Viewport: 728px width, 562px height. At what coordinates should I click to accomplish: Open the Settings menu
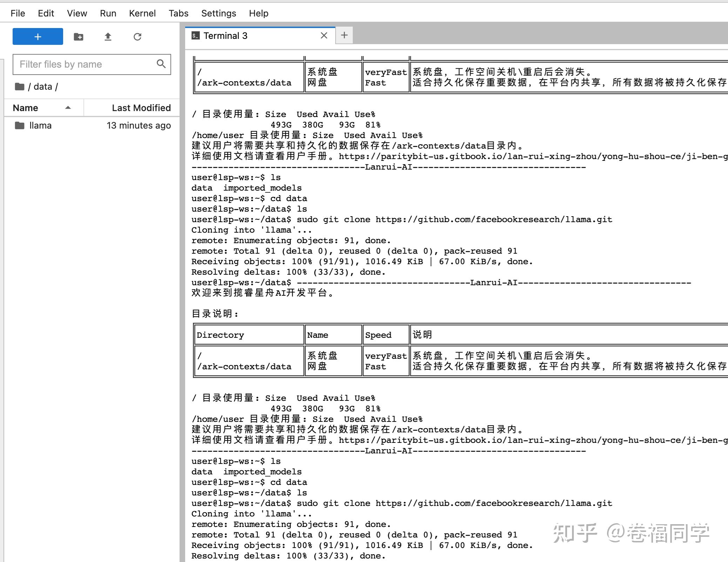pos(218,13)
